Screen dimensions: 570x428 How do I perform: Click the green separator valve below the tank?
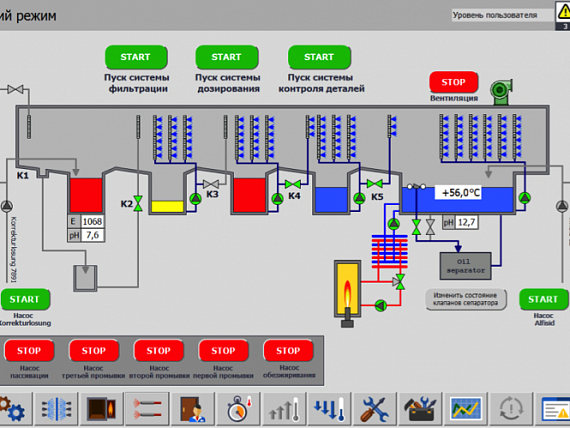(x=416, y=227)
